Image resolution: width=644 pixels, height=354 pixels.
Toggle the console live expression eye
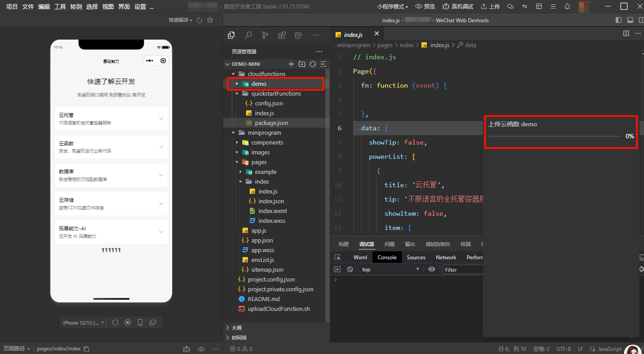click(431, 270)
